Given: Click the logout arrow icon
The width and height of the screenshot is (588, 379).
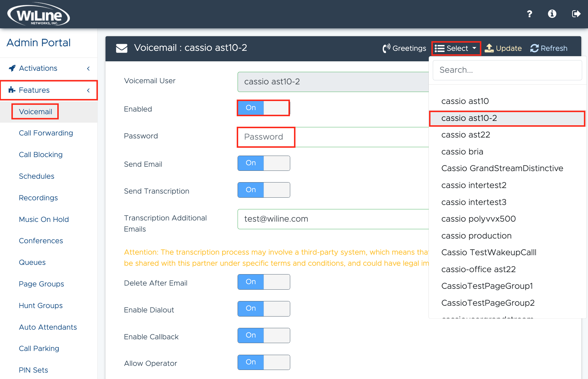Looking at the screenshot, I should pyautogui.click(x=576, y=14).
